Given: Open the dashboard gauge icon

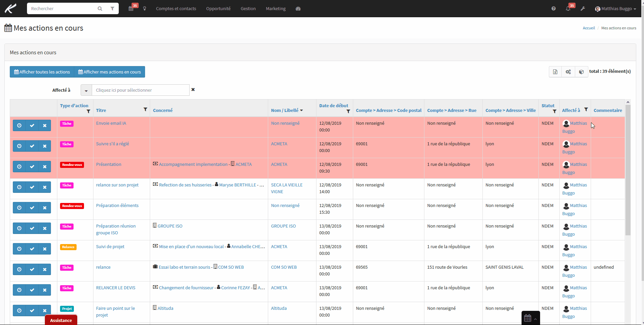Looking at the screenshot, I should click(x=298, y=8).
